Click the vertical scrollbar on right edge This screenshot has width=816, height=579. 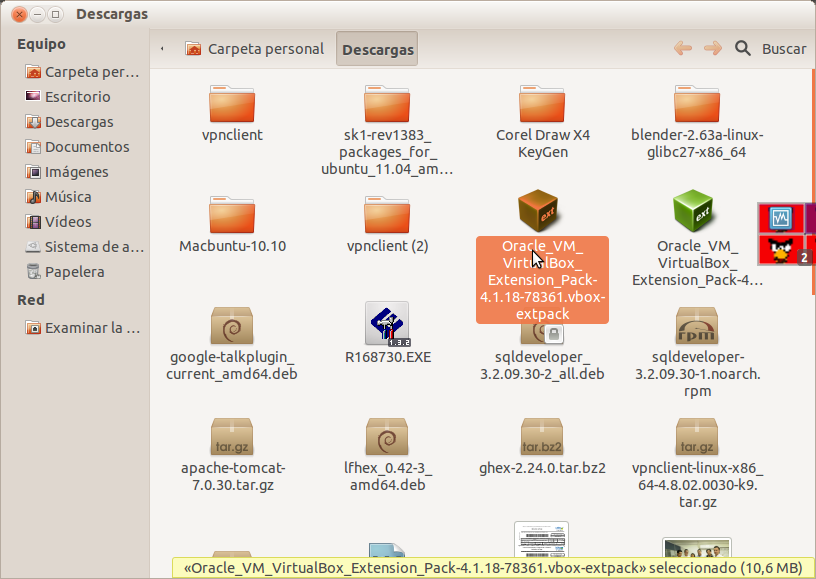click(813, 182)
